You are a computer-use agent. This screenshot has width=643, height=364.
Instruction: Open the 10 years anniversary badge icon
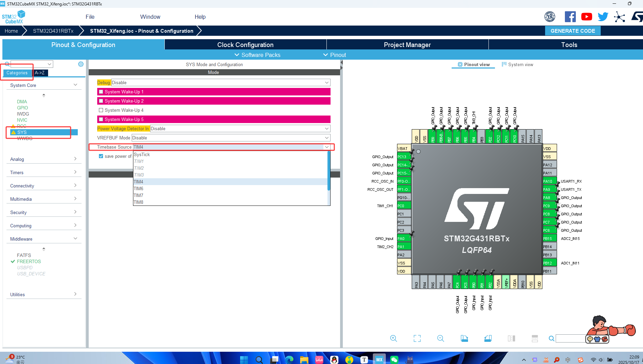coord(550,16)
